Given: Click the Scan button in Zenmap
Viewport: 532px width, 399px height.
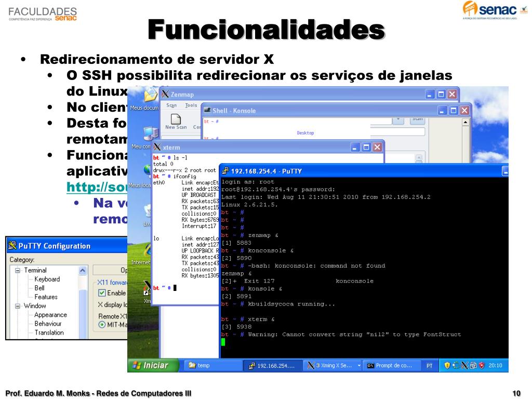Looking at the screenshot, I should (x=417, y=121).
